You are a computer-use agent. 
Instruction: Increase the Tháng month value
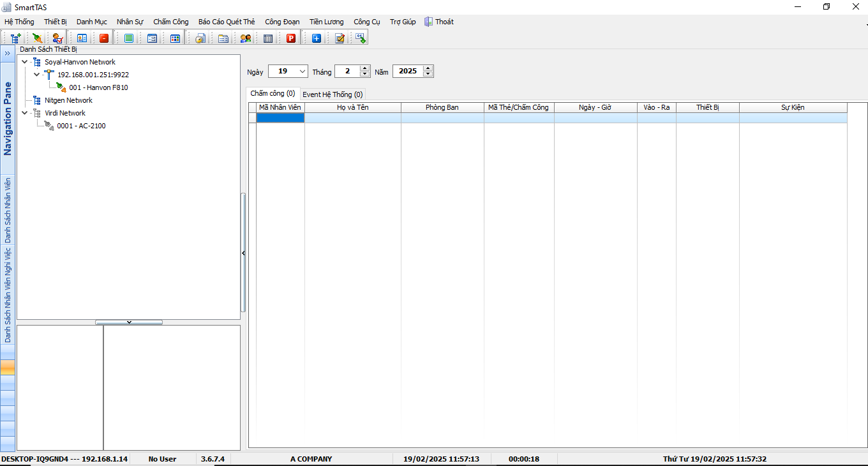pyautogui.click(x=364, y=68)
